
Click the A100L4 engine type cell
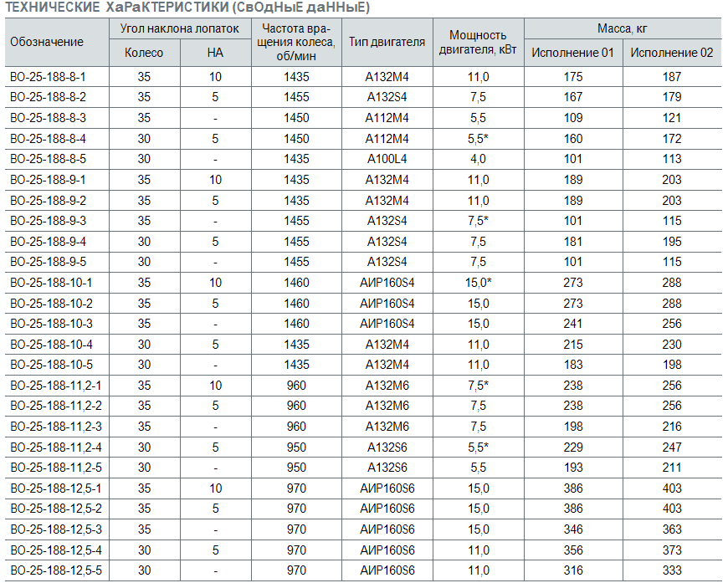click(x=387, y=159)
